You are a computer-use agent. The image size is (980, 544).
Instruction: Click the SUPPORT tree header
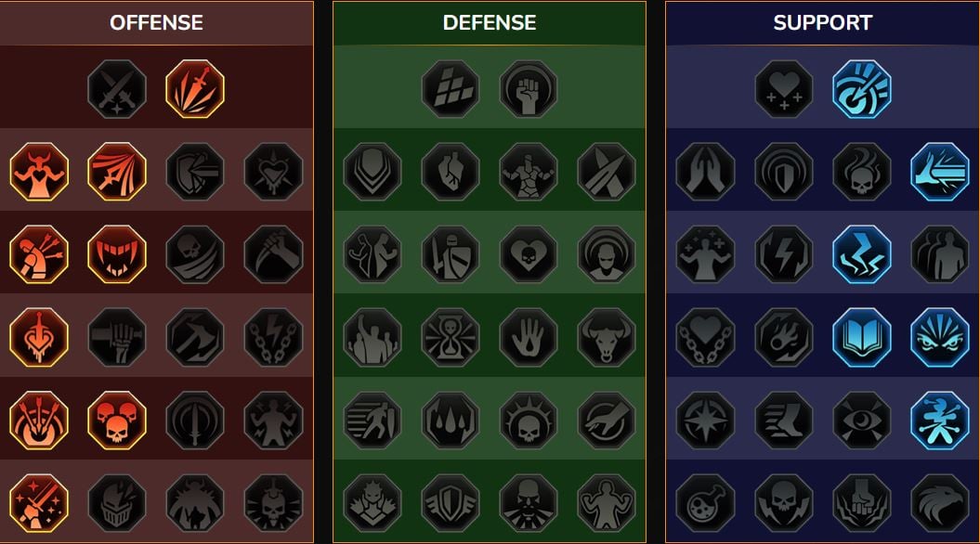pyautogui.click(x=822, y=22)
